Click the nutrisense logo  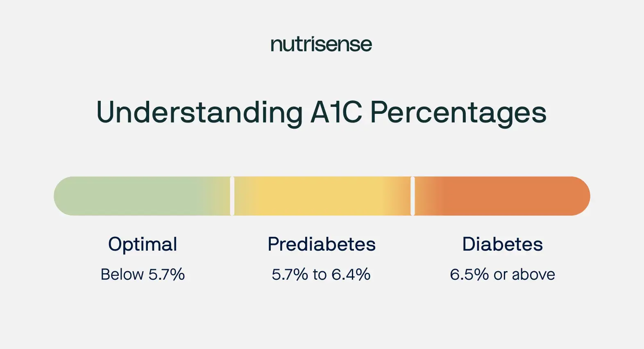(321, 44)
